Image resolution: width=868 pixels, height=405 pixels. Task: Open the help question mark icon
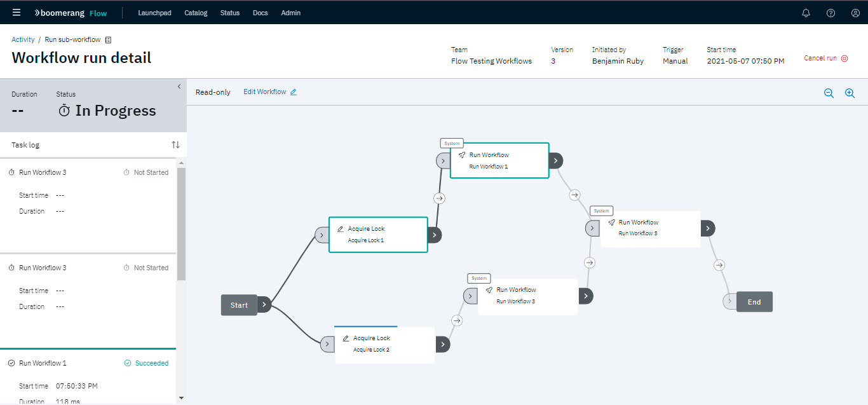[x=831, y=13]
